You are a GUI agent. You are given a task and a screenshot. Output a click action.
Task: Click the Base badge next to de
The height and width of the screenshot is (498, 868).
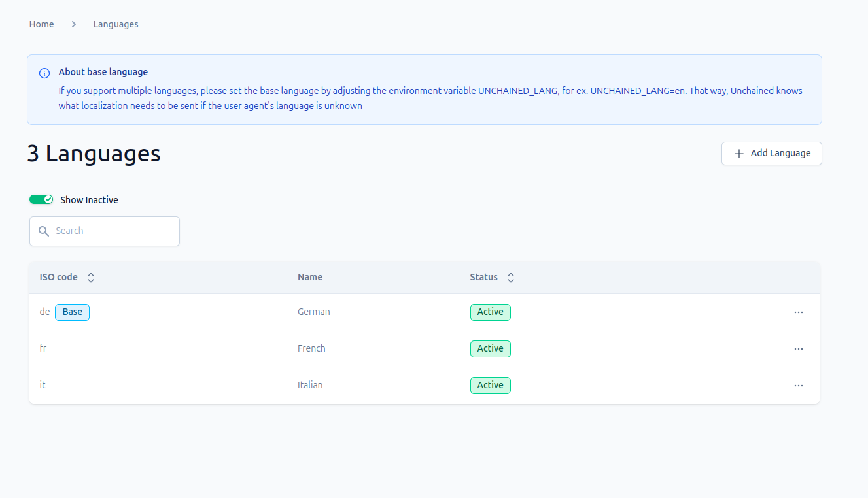(x=72, y=312)
